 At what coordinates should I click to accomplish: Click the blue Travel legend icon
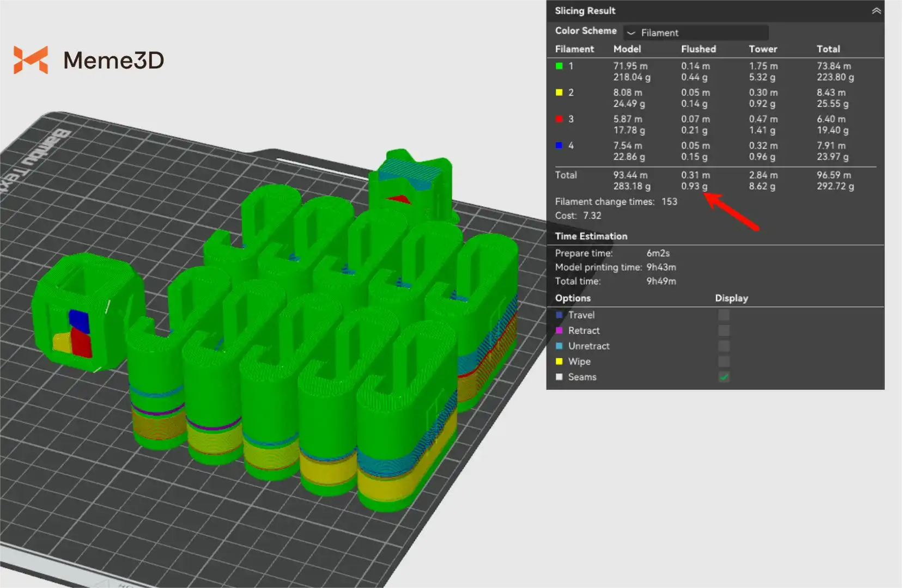[x=559, y=315]
